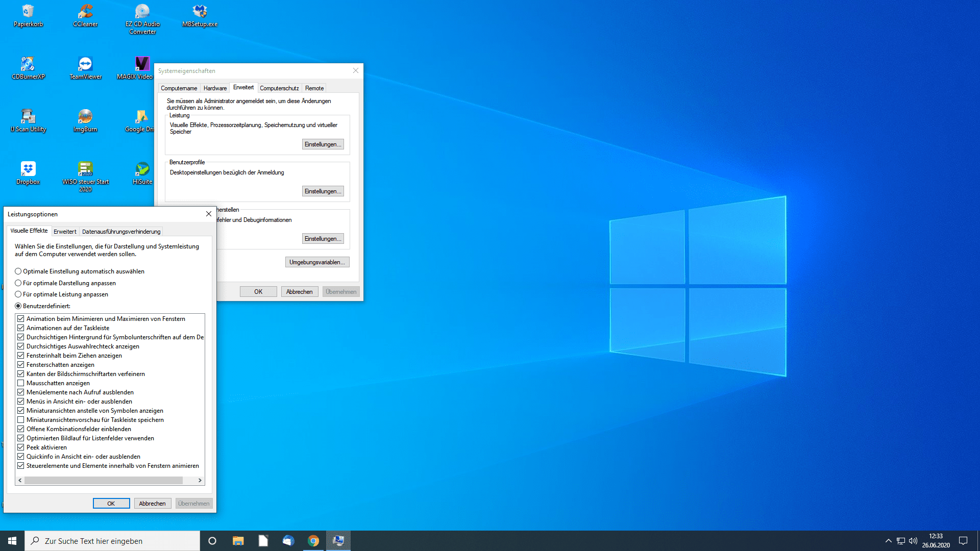Image resolution: width=980 pixels, height=551 pixels.
Task: Click Abbrechen in Systemeigenschaften window
Action: click(300, 292)
